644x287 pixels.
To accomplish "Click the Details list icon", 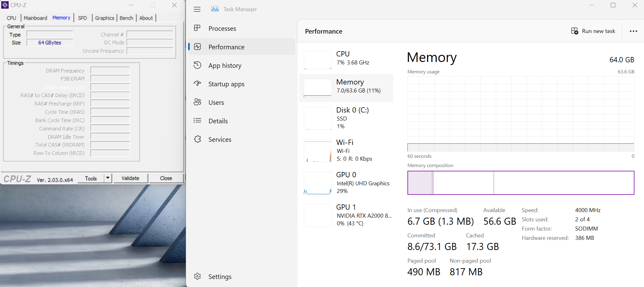I will [197, 121].
